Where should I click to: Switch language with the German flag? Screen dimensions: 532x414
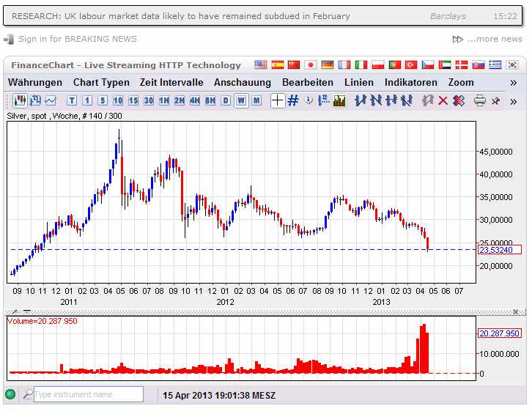click(x=327, y=64)
